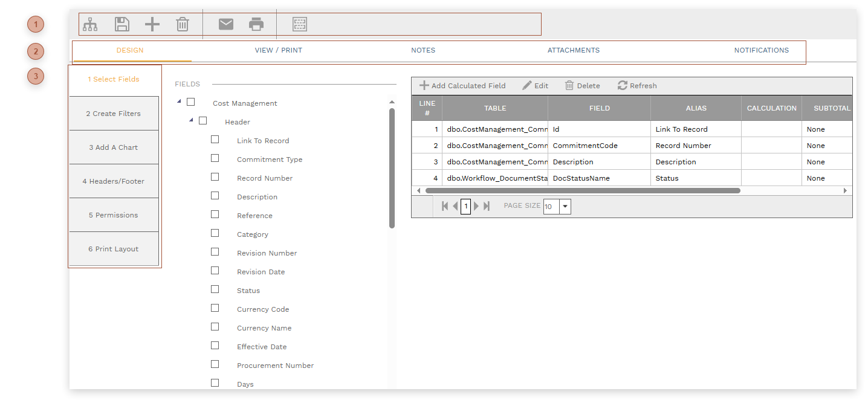Save the report using the floppy disk icon

tap(121, 24)
